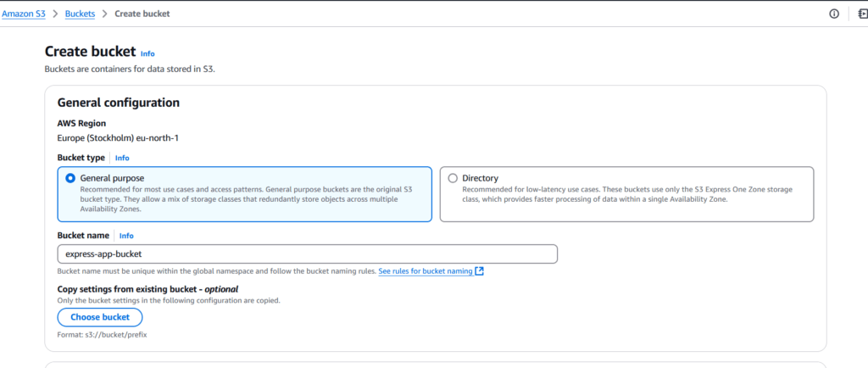Click the Format: s3://bucket/prefix hint text
Screen dimensions: 868x368
click(102, 335)
